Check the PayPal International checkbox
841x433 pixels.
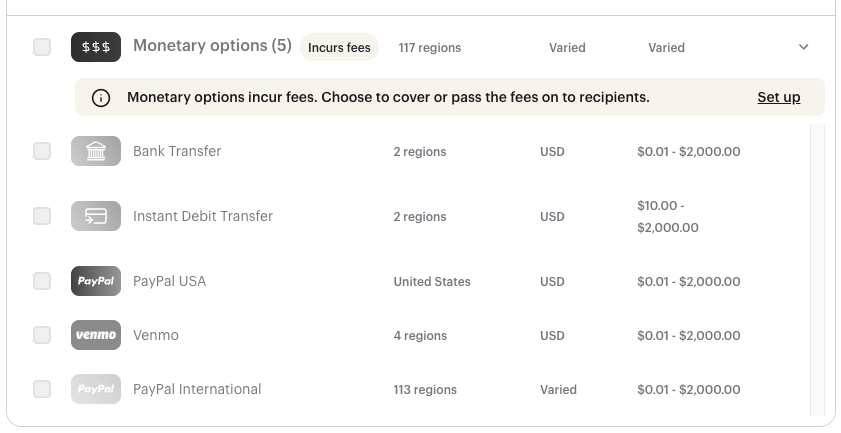pos(42,389)
